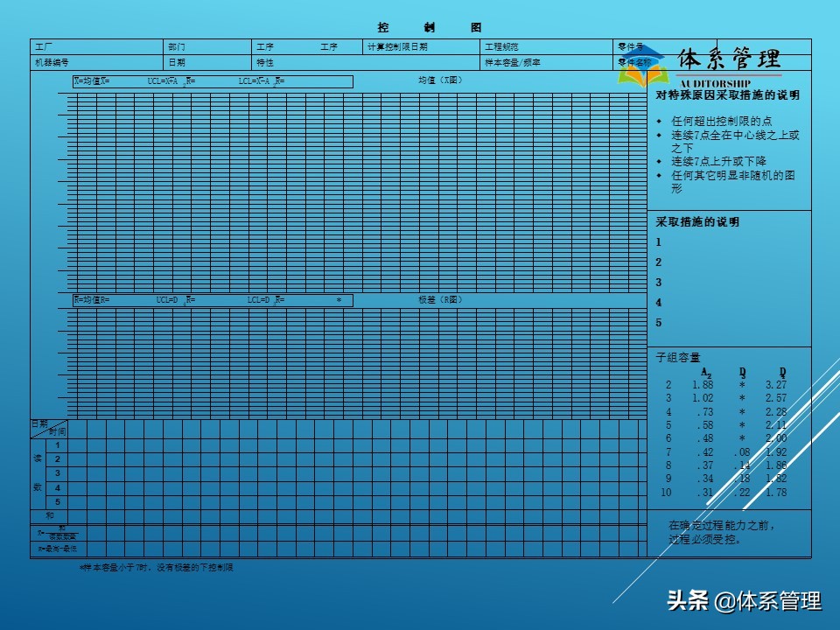The height and width of the screenshot is (630, 840).
Task: Click bullet 任何超出控制限的点
Action: (722, 121)
